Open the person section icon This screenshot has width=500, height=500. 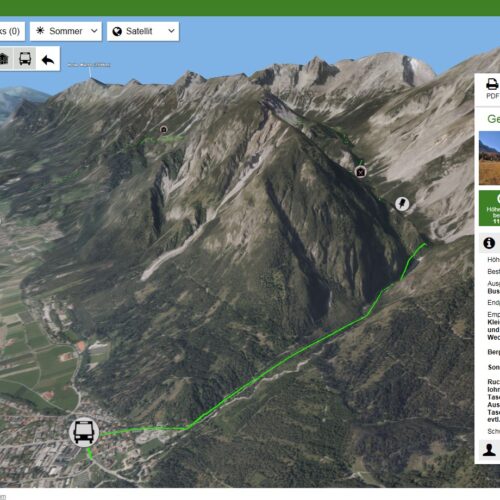coord(489,449)
